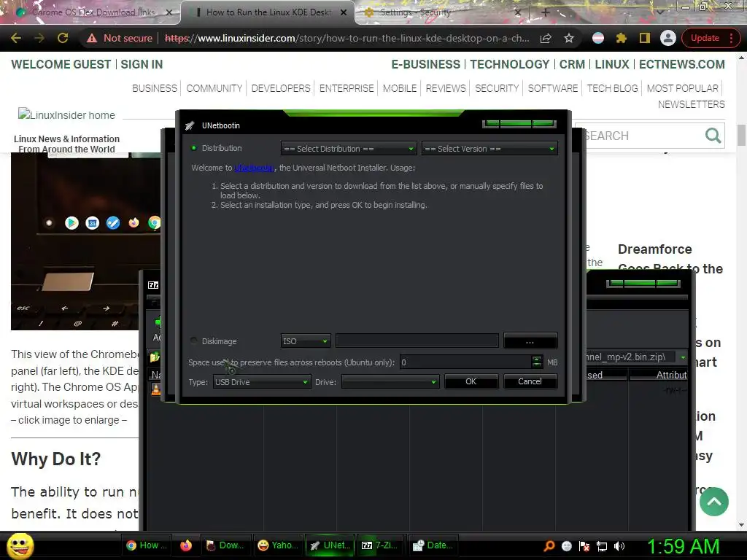747x560 pixels.
Task: Open the Chrome profile avatar
Action: pos(668,38)
